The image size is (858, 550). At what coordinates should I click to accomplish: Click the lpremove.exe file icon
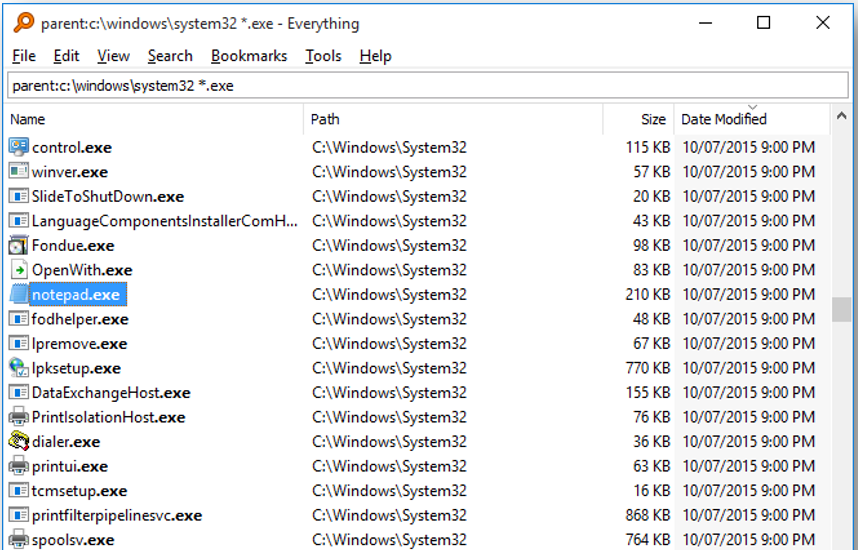(19, 343)
